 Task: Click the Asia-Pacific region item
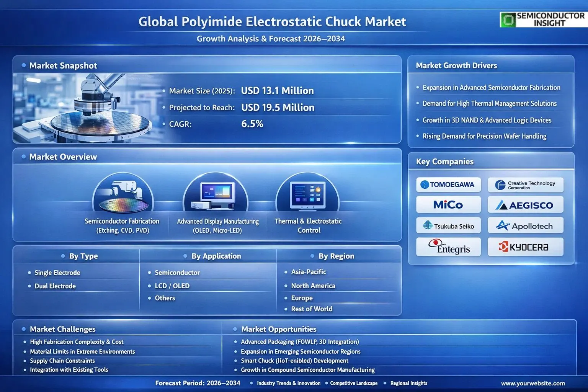point(309,272)
